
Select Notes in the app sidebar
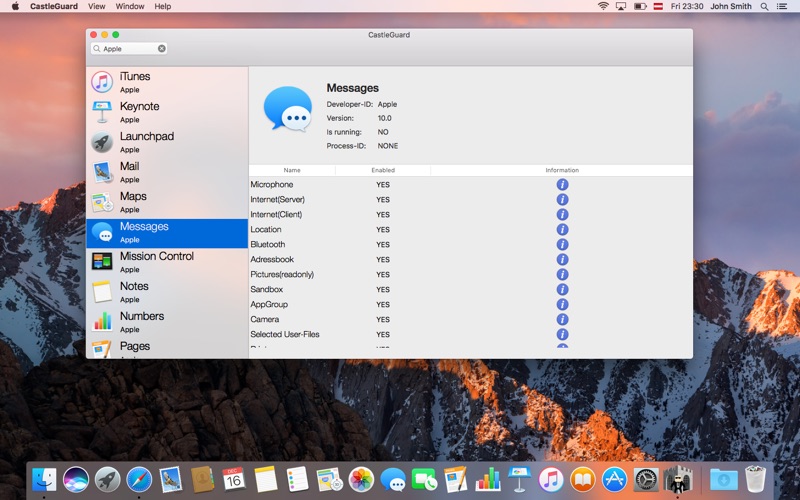click(167, 292)
